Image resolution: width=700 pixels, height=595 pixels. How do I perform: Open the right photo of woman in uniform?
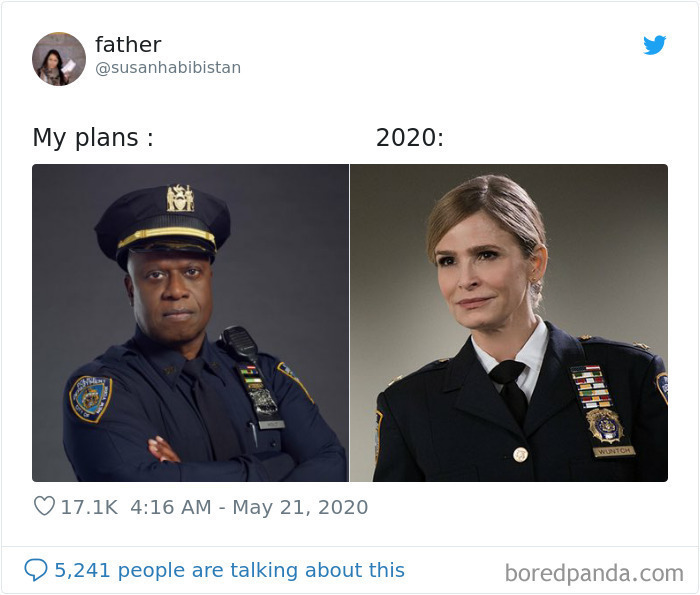509,323
